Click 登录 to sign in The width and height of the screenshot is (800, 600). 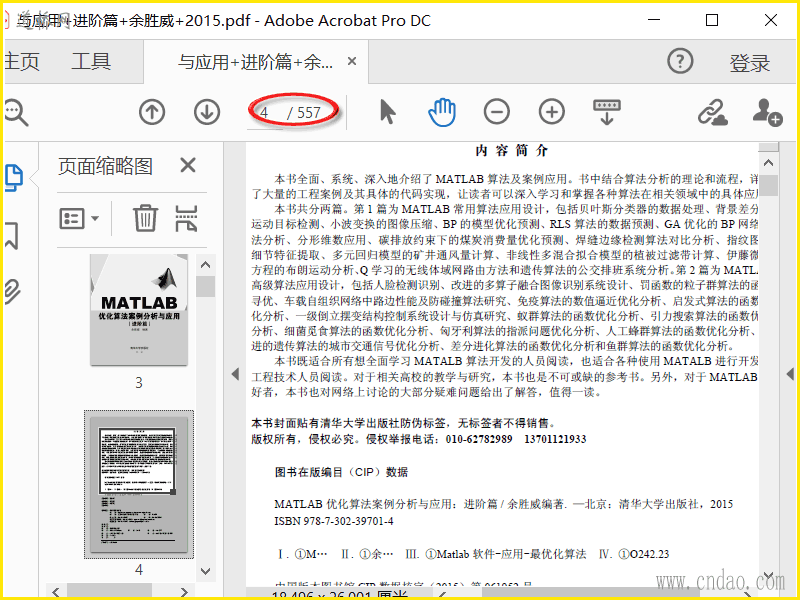(749, 63)
